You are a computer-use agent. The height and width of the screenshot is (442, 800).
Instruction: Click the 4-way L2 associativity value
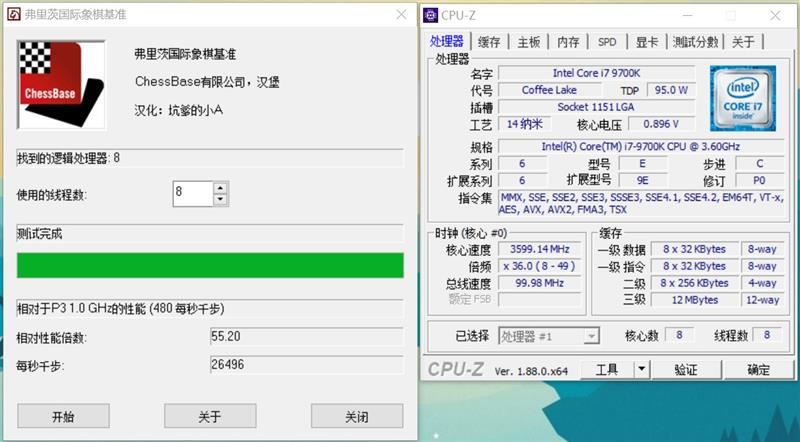[x=762, y=283]
